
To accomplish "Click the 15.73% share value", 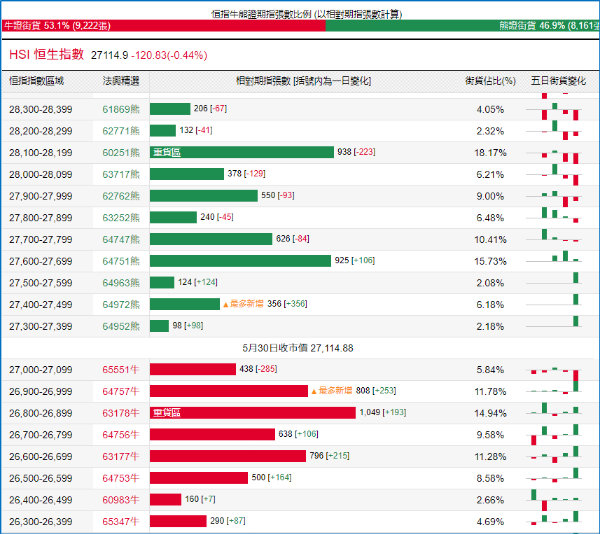I will (491, 261).
